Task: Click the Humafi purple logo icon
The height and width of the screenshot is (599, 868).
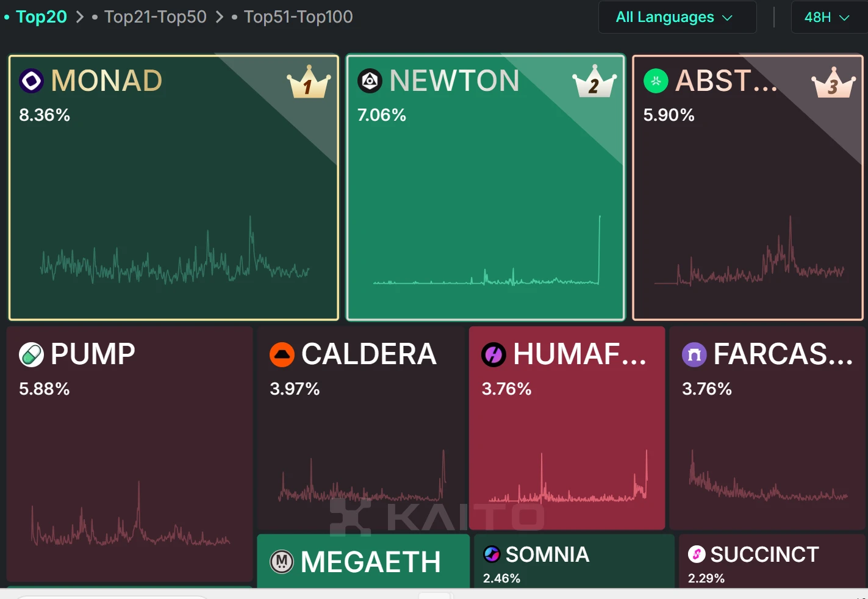Action: 493,354
